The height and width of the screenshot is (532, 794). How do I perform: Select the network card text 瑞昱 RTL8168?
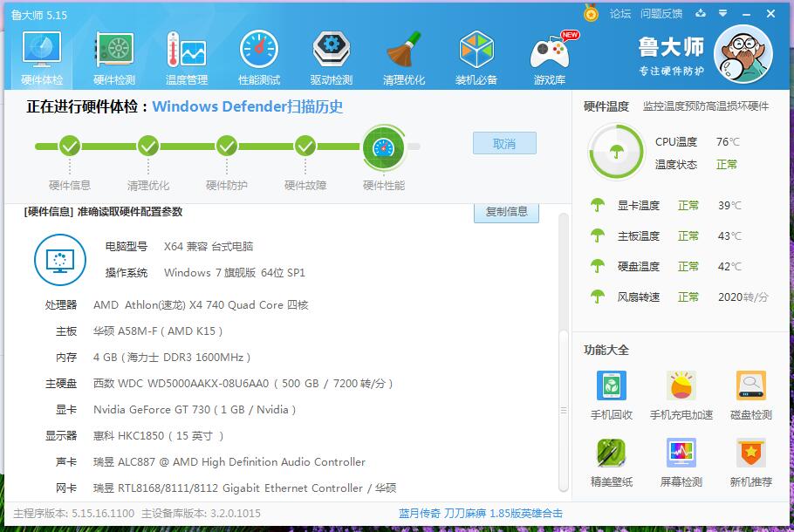tap(244, 488)
